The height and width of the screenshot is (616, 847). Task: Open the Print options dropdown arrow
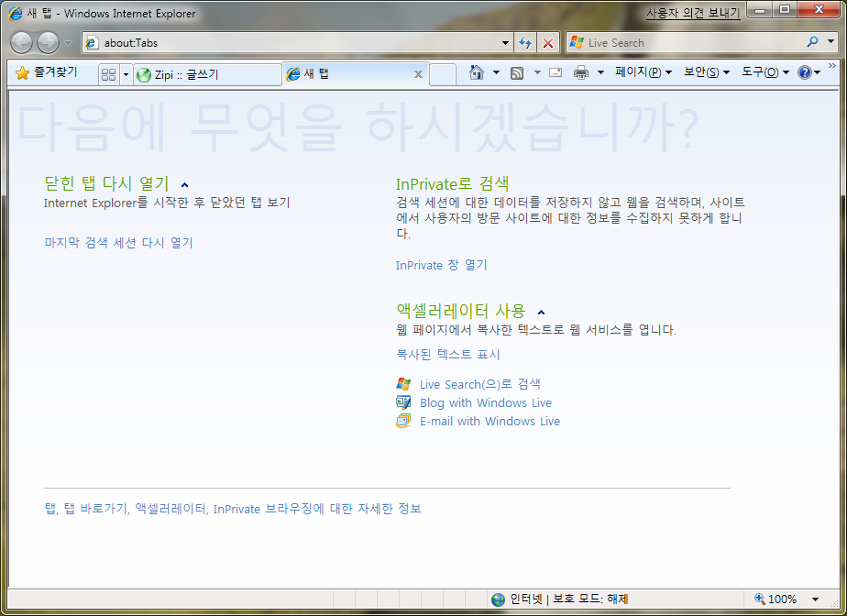(600, 72)
